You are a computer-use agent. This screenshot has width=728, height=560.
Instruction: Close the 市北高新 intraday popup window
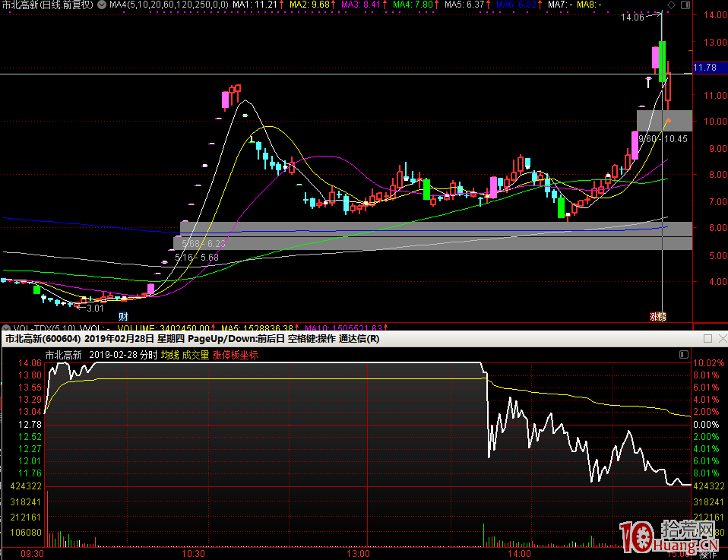tap(723, 339)
